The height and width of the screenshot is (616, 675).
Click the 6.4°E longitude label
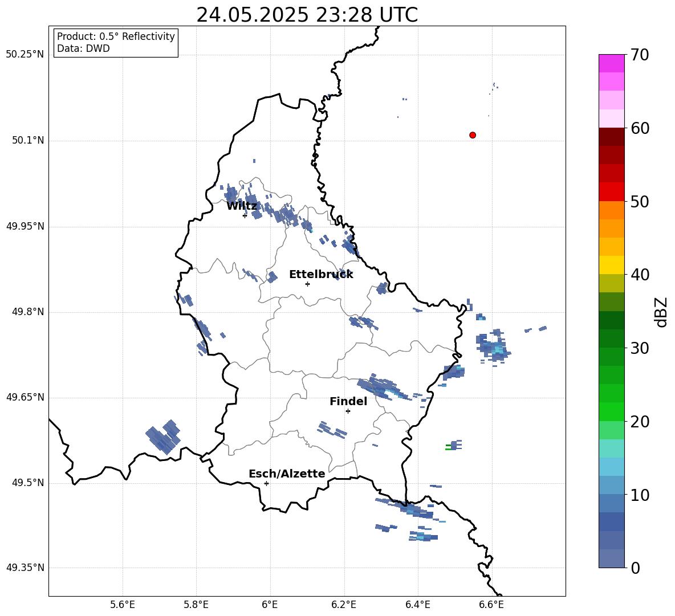click(417, 605)
